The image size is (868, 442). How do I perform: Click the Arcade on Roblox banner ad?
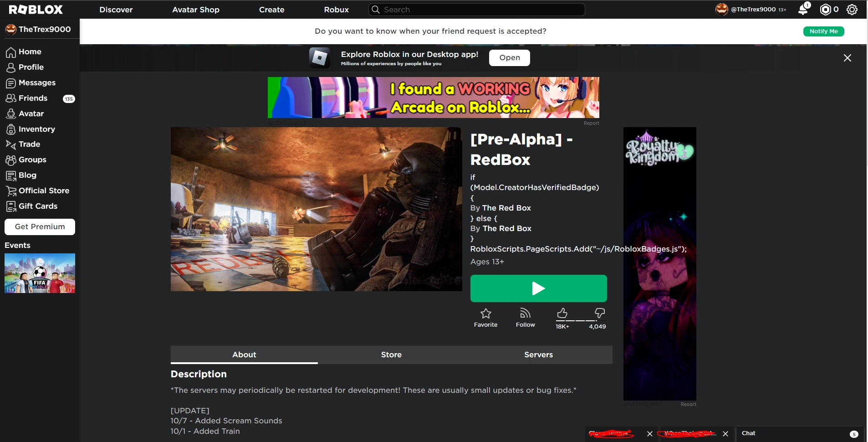coord(434,98)
